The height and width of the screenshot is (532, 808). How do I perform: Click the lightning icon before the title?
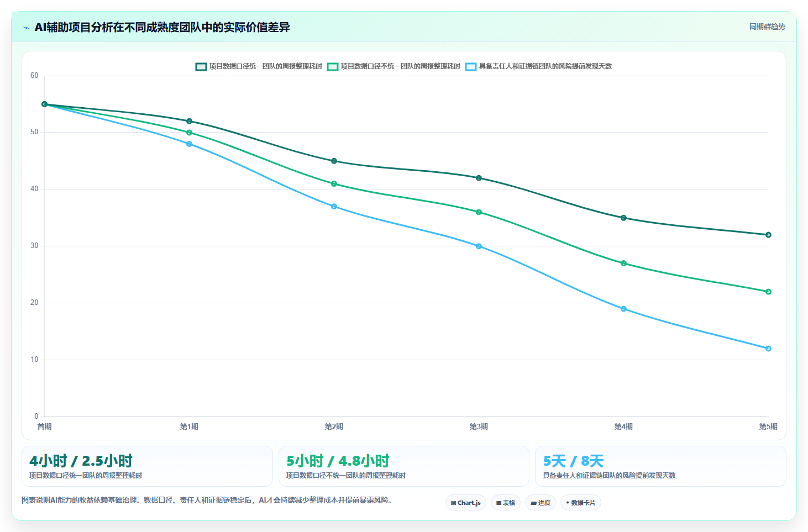pos(26,28)
